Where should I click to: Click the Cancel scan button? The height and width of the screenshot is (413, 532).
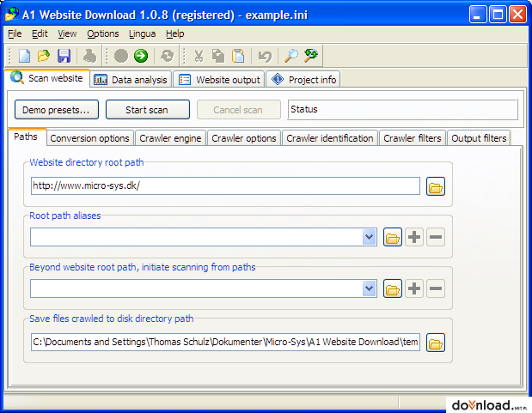[x=239, y=110]
